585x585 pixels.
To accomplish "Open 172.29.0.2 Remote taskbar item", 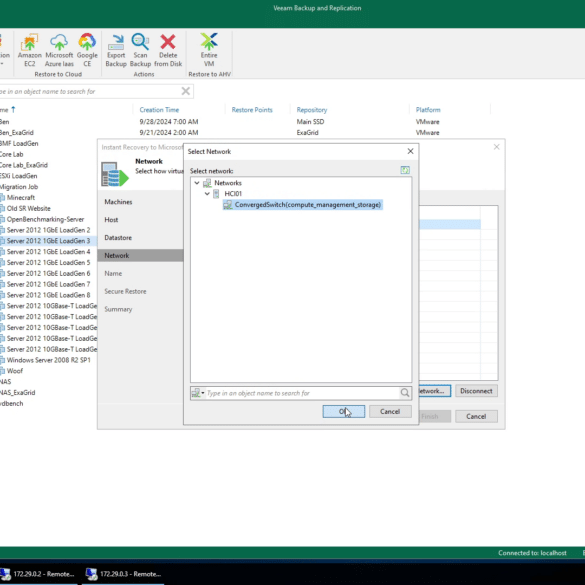I will pos(39,574).
